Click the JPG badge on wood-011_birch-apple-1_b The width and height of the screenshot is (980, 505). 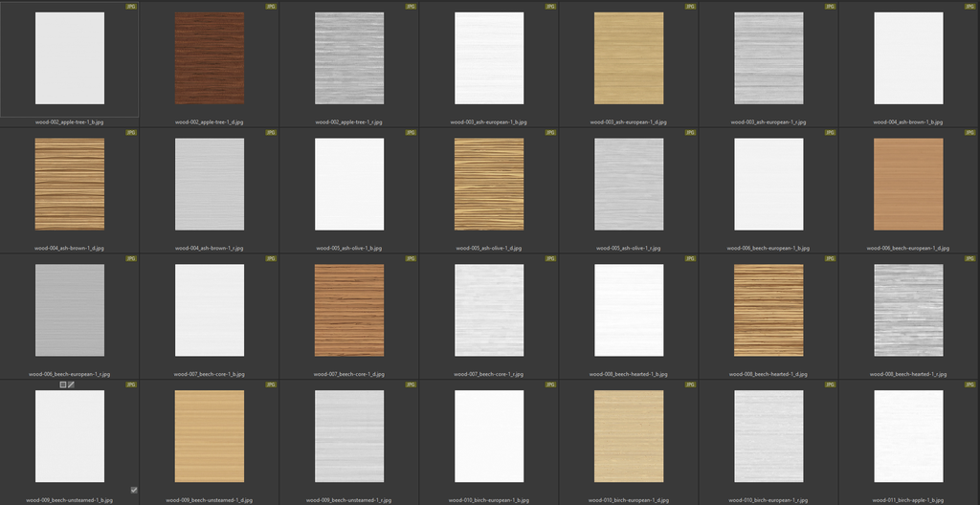[969, 384]
